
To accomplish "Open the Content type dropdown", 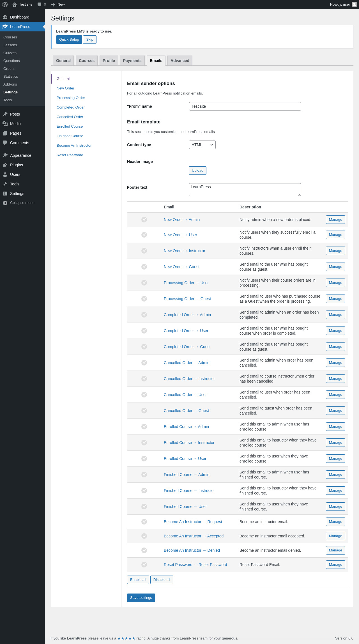I will [x=202, y=145].
